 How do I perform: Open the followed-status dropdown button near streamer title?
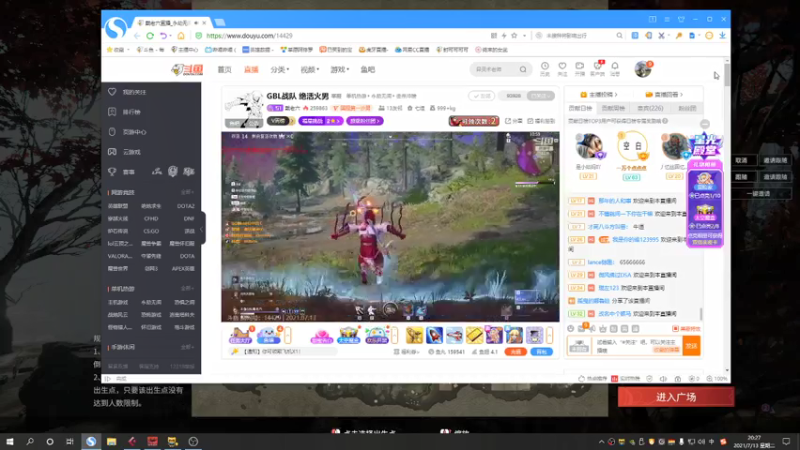tap(540, 95)
